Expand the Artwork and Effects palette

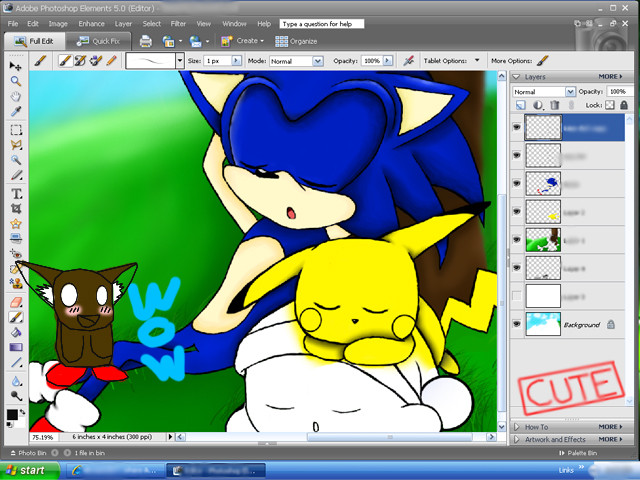tap(516, 440)
